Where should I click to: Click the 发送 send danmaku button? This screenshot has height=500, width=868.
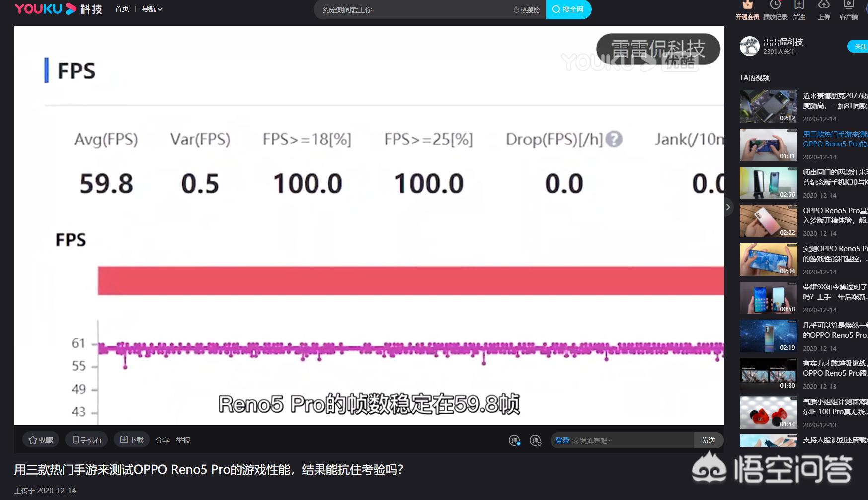[x=709, y=440]
